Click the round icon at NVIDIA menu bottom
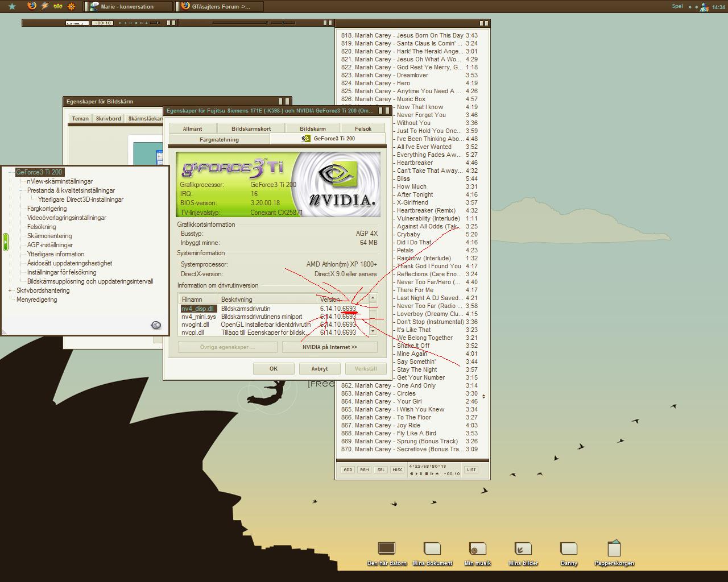 156,325
